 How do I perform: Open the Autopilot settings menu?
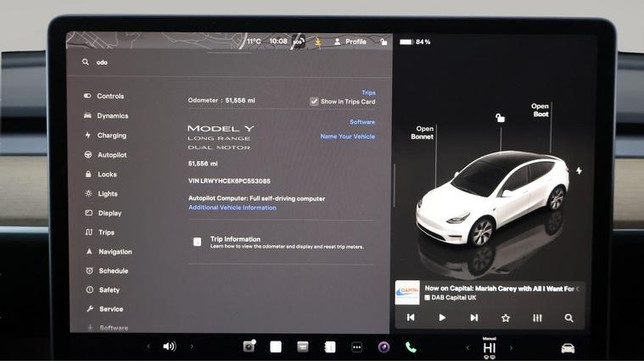pyautogui.click(x=111, y=155)
